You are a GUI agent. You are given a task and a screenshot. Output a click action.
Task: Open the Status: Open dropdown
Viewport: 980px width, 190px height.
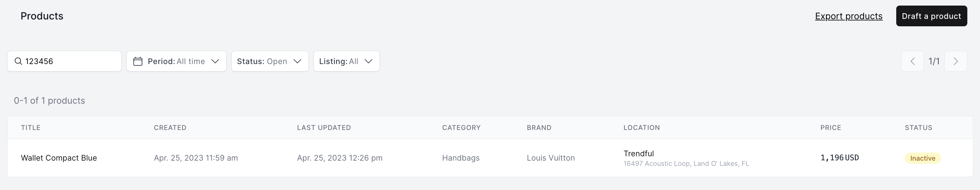pyautogui.click(x=270, y=61)
